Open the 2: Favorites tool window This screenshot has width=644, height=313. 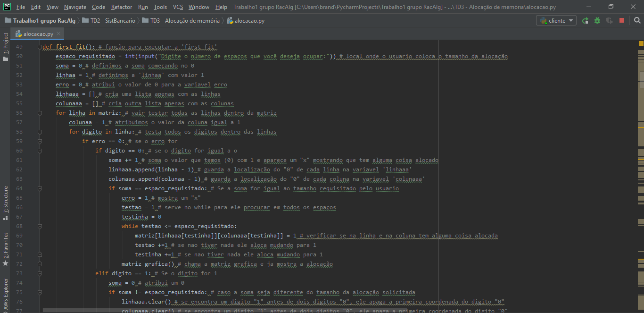click(x=6, y=249)
